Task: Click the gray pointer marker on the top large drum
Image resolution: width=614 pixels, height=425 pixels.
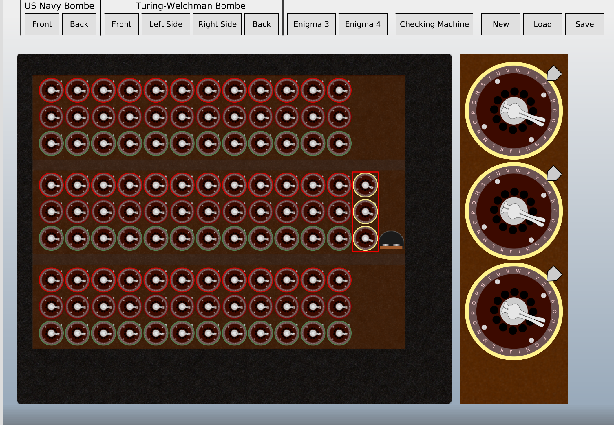Action: [x=553, y=73]
